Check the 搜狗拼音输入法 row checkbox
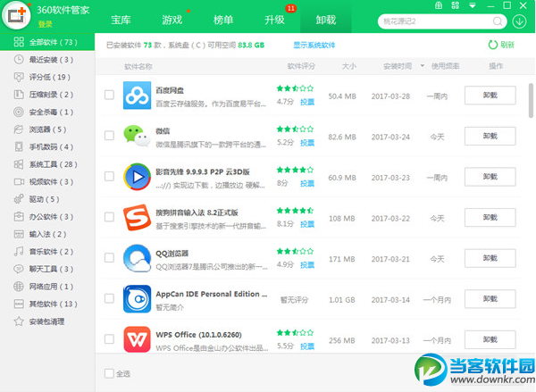536x392 pixels. (x=109, y=217)
